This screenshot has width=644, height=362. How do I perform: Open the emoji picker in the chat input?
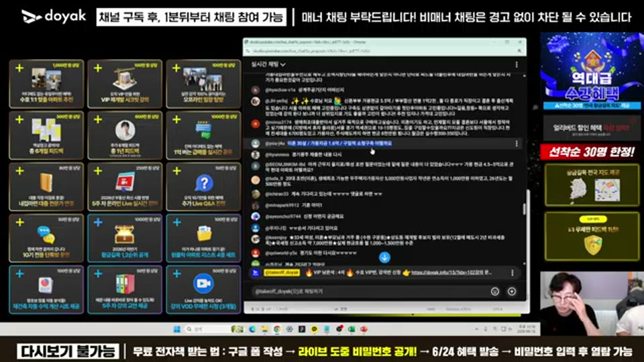pyautogui.click(x=495, y=292)
